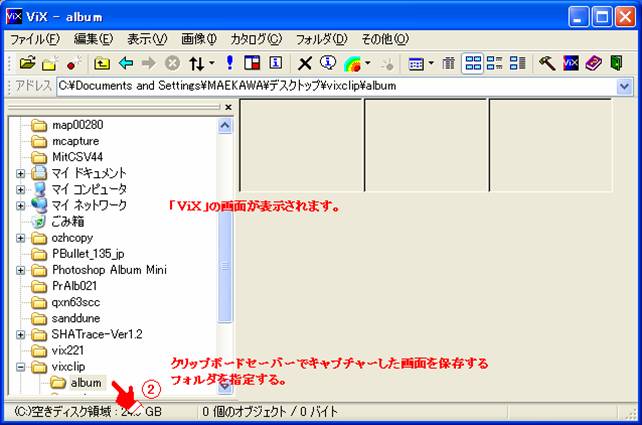Switch to detailed list view mode
Screen dimensions: 642x425
(x=518, y=63)
